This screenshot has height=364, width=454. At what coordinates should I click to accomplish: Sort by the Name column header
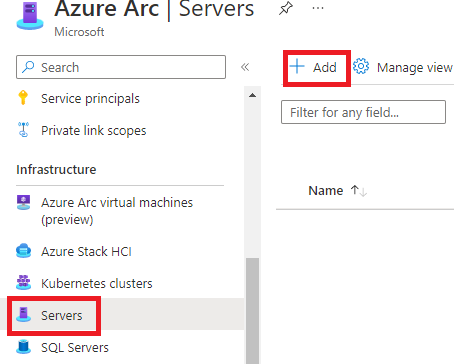click(x=326, y=191)
